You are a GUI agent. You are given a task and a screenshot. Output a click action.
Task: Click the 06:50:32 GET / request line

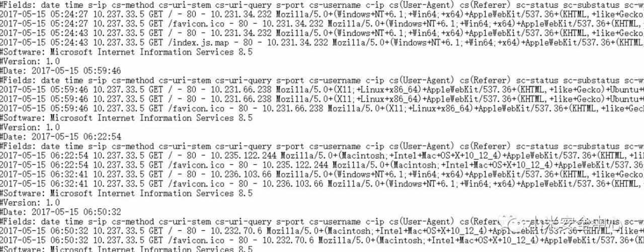(x=322, y=231)
